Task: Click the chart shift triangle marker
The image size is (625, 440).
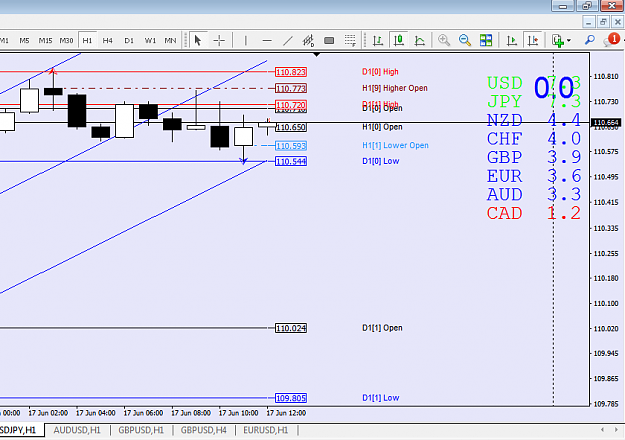Action: (316, 55)
